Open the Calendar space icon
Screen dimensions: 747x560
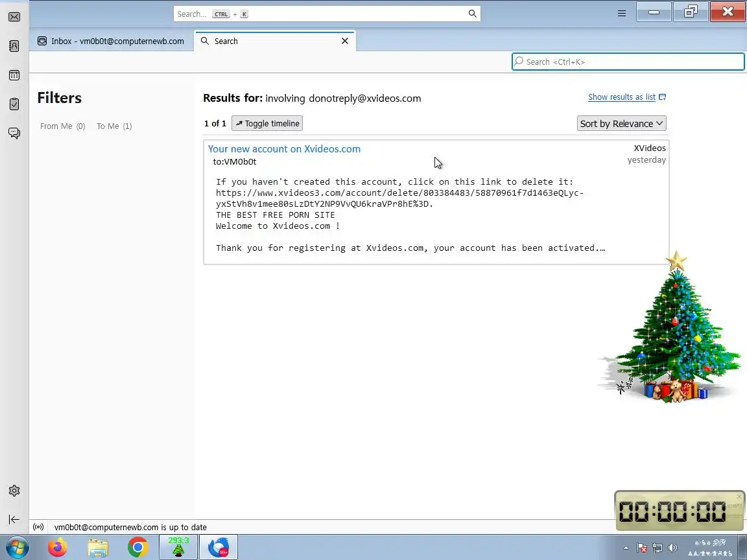(14, 75)
